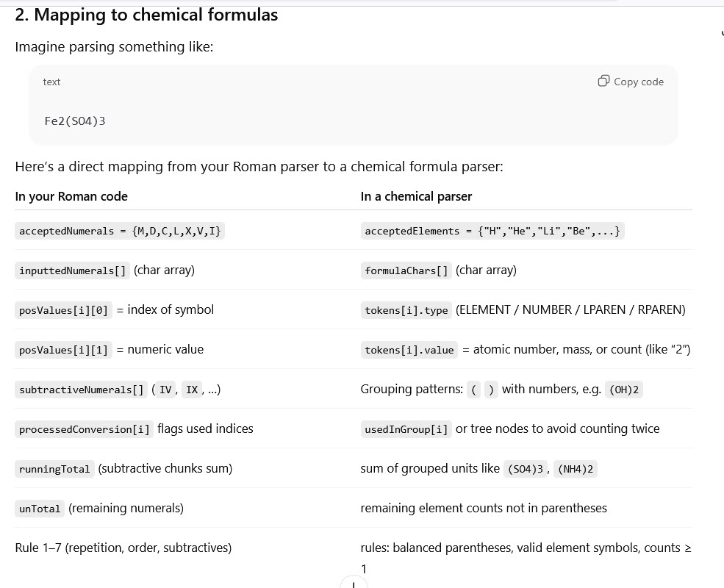Click the tokens[i].value code chip
This screenshot has height=588, width=724.
tap(409, 350)
